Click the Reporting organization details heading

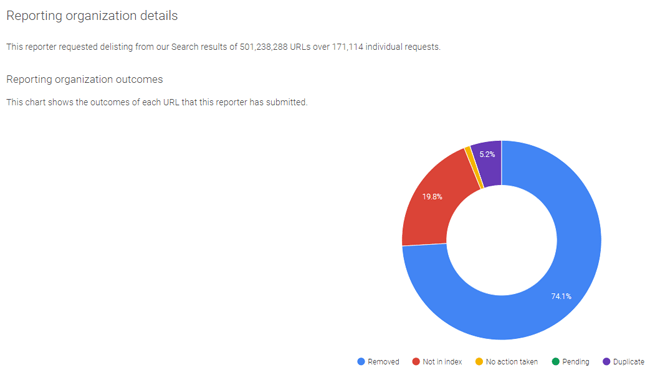tap(92, 16)
